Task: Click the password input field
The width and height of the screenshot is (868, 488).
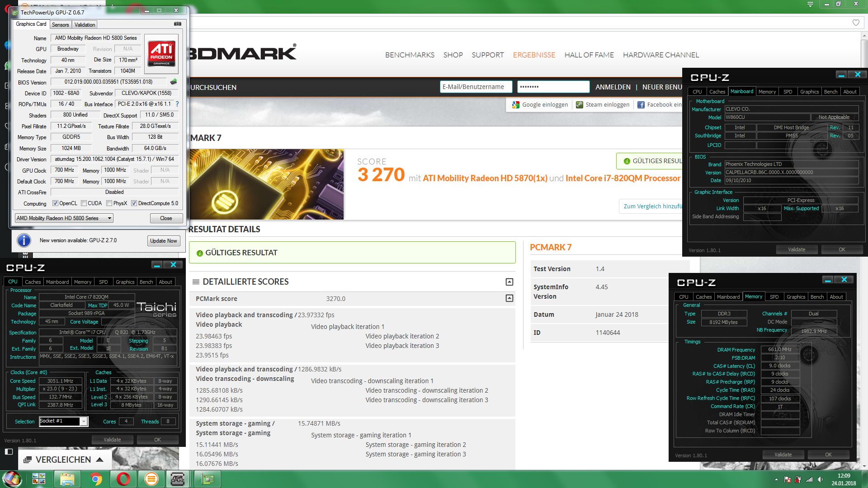Action: pos(553,87)
